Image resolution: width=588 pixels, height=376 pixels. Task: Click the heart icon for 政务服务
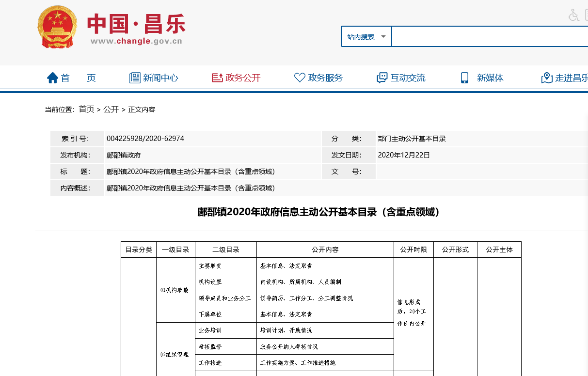point(300,78)
